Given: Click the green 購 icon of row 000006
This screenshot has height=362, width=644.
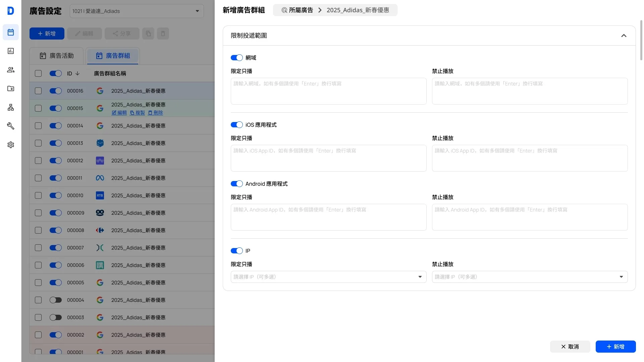Looking at the screenshot, I should click(x=100, y=265).
